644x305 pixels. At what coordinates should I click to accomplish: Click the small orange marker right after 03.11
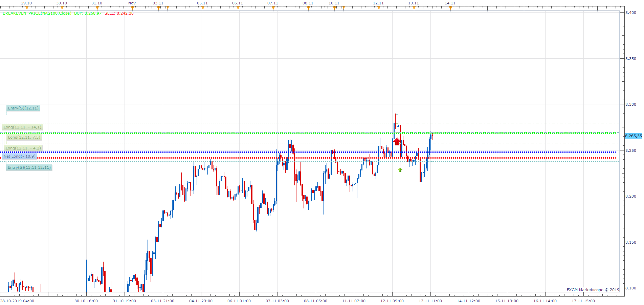(168, 8)
